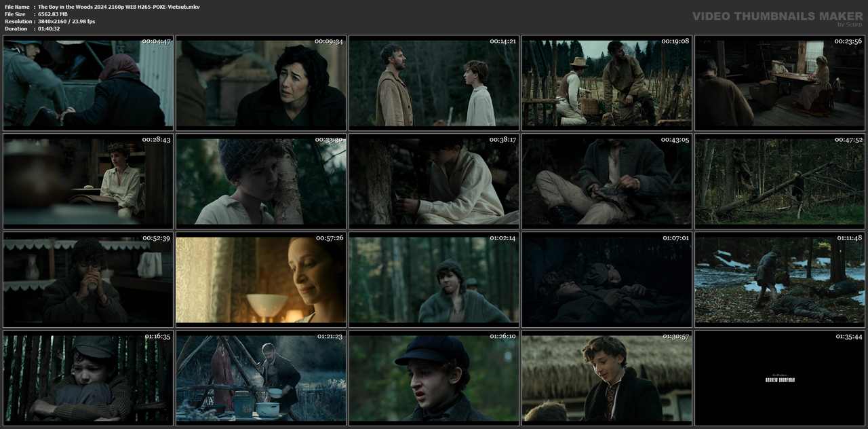The height and width of the screenshot is (429, 868).
Task: Select the credits thumbnail timestamped 01:35:44
Action: (780, 377)
